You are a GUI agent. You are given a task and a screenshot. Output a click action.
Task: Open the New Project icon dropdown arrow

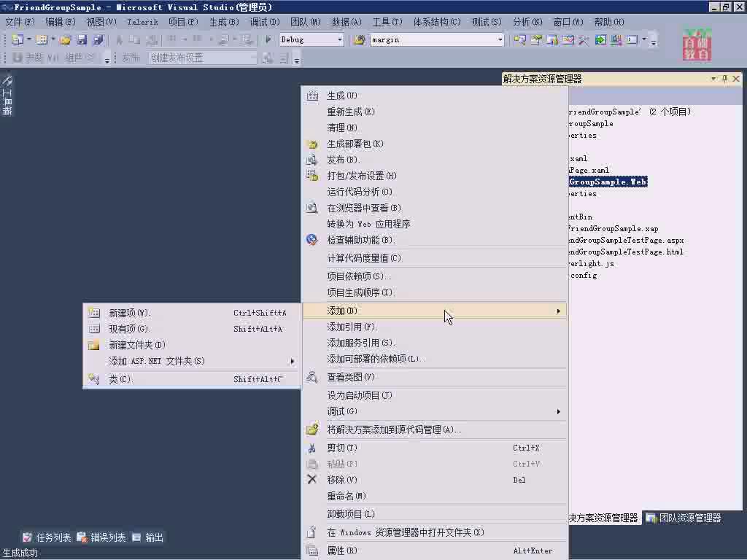click(x=29, y=39)
